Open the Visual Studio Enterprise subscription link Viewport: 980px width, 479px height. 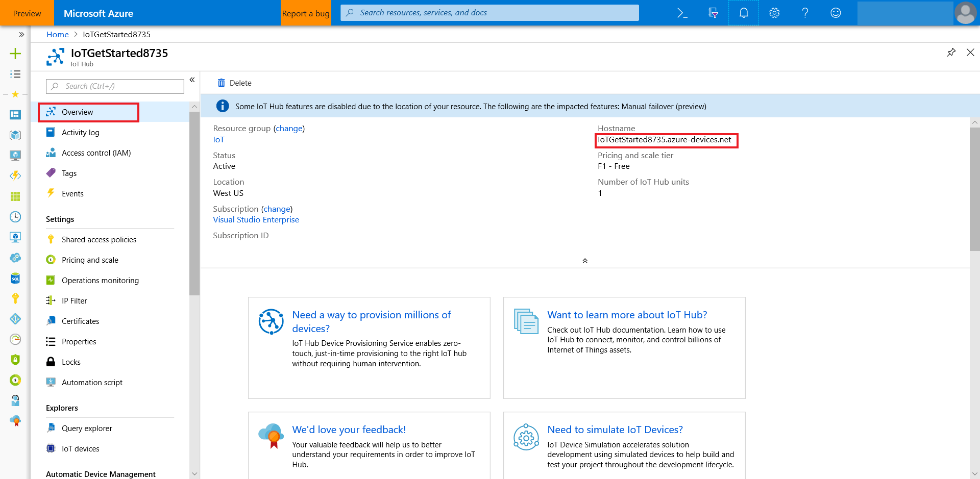[256, 219]
